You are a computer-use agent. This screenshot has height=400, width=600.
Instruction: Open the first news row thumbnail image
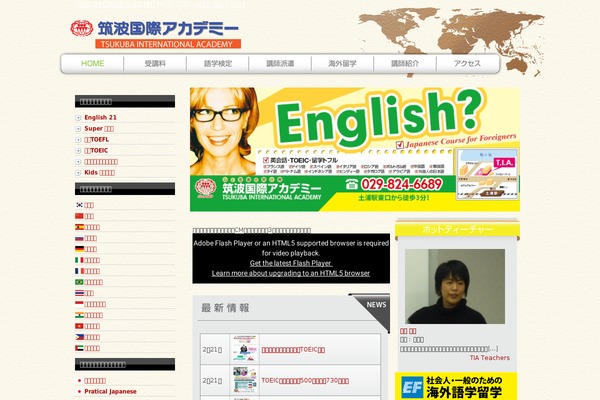[245, 348]
